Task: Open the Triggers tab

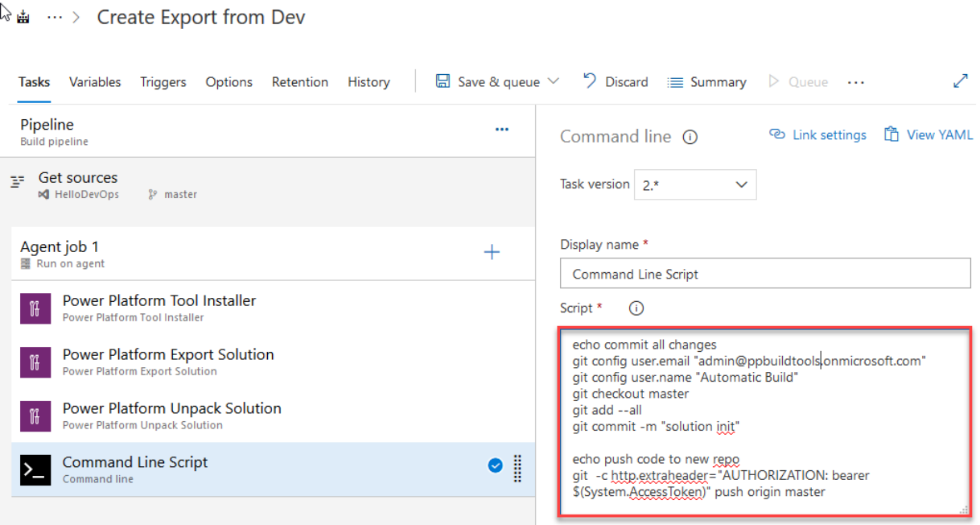Action: tap(163, 82)
